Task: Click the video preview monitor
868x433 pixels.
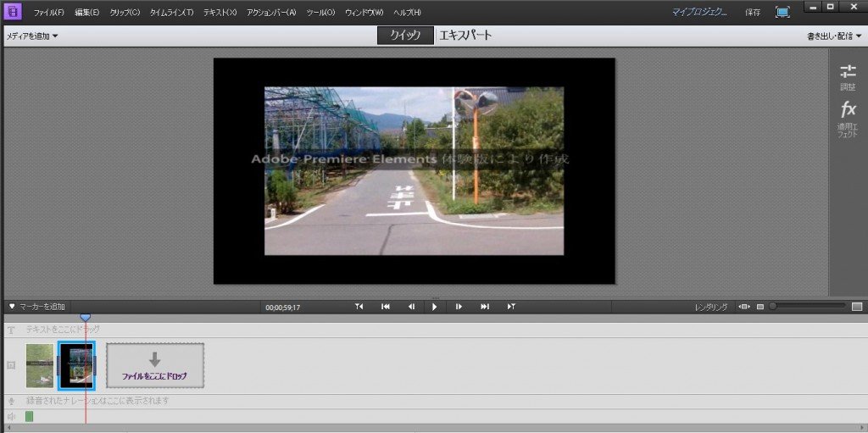Action: [x=414, y=171]
